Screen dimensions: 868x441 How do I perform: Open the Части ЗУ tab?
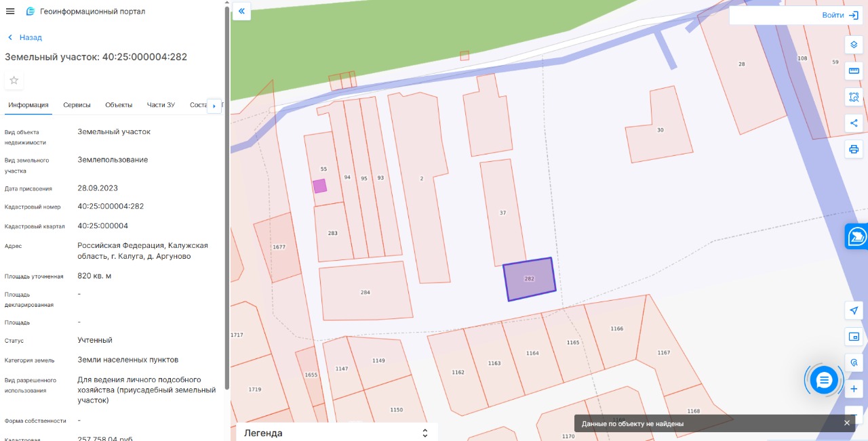(x=161, y=105)
